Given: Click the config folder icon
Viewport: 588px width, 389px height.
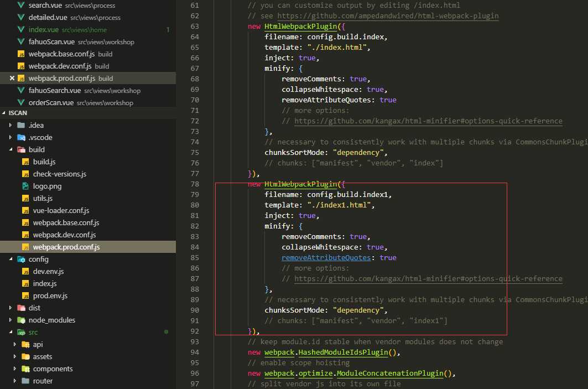Looking at the screenshot, I should pyautogui.click(x=21, y=259).
